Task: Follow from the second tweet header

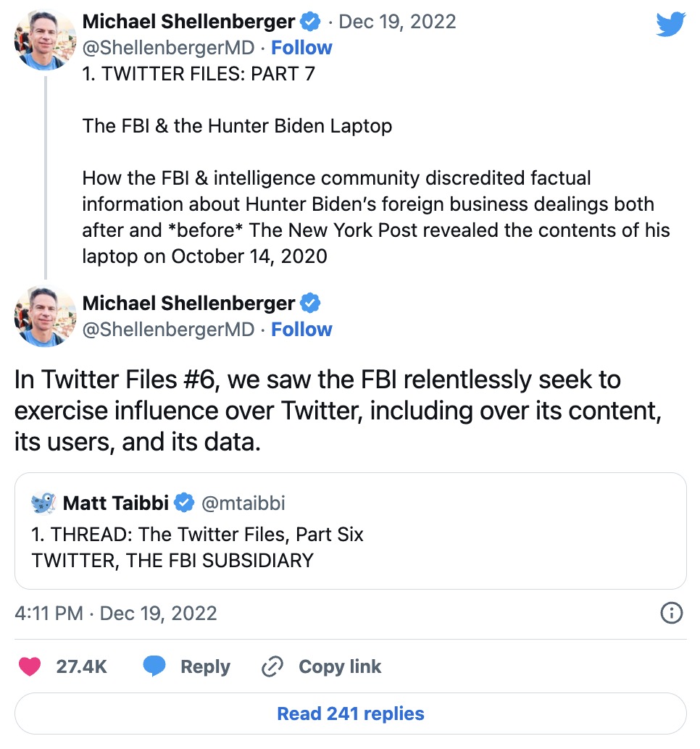Action: (x=301, y=330)
